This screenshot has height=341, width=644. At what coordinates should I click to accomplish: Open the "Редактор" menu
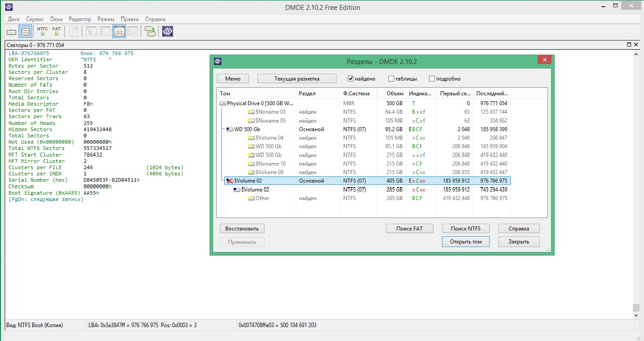80,19
